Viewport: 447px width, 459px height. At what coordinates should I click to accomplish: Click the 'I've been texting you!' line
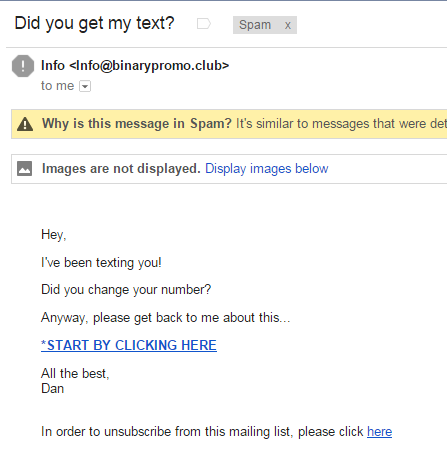[x=101, y=263]
